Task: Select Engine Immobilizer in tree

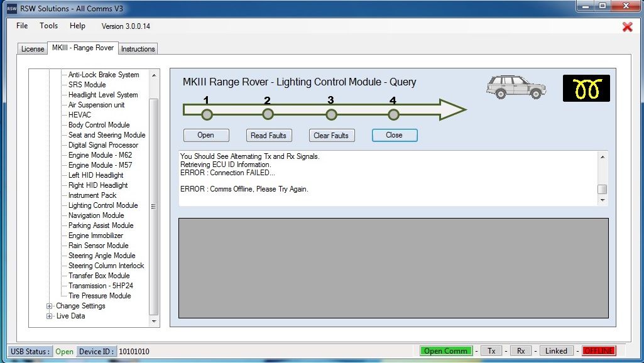Action: pyautogui.click(x=96, y=236)
